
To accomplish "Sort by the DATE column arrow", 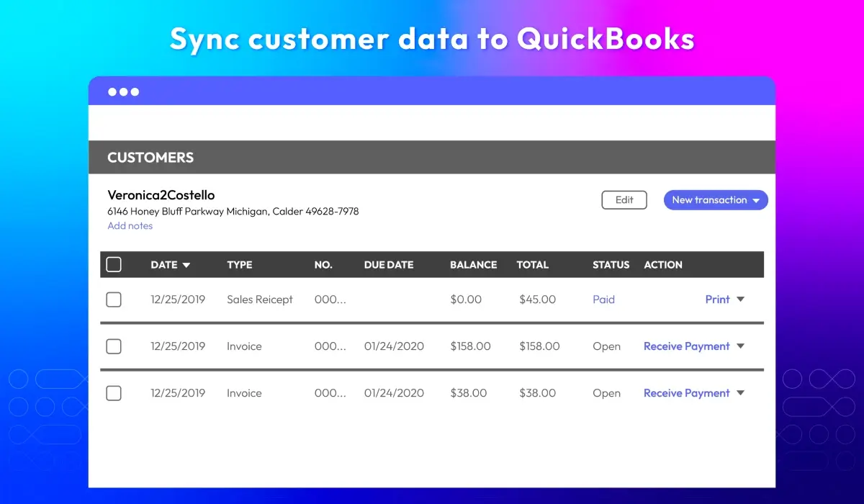I will pos(186,265).
